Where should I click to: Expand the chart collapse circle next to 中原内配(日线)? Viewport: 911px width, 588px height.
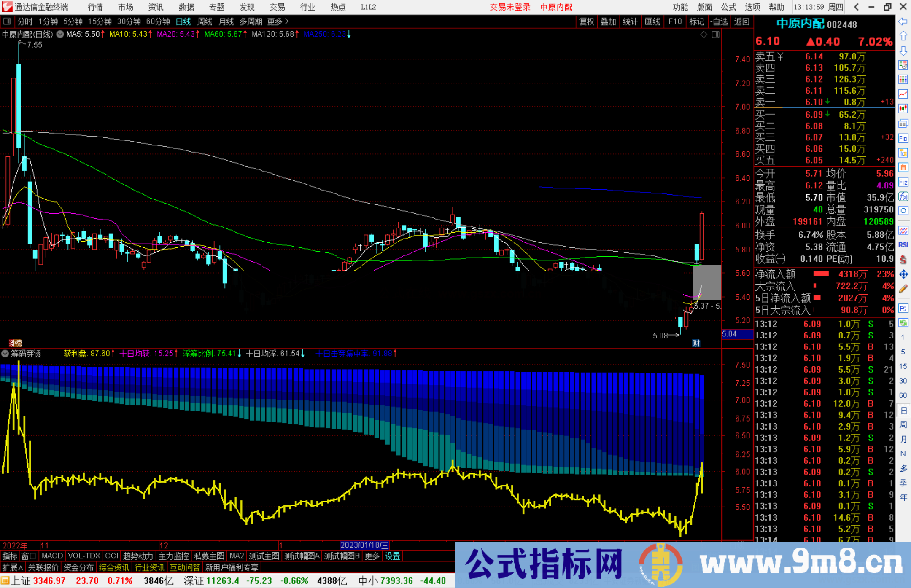click(60, 35)
